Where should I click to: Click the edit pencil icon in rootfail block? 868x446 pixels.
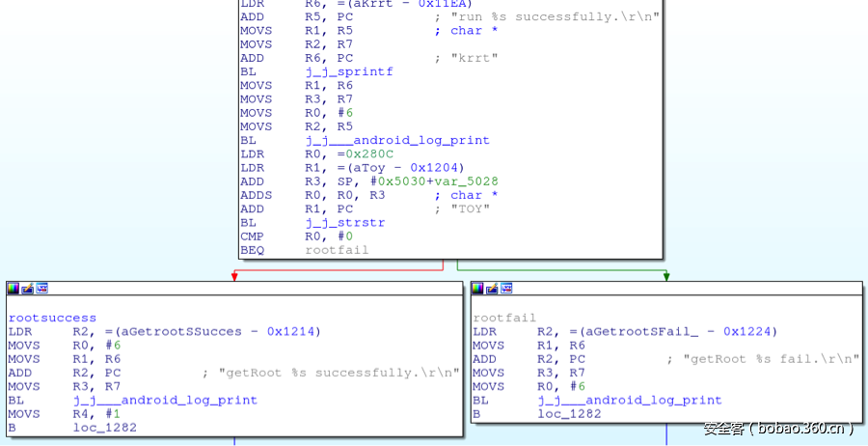(x=492, y=288)
